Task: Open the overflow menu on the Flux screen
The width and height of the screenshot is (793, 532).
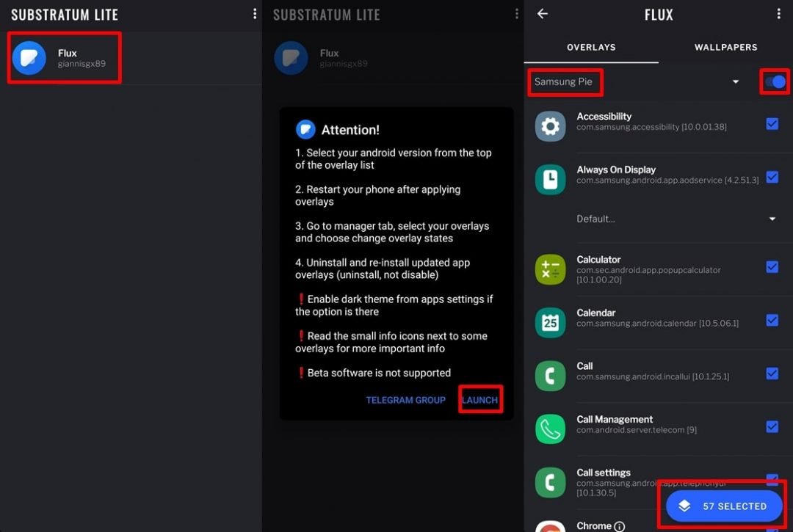Action: click(x=778, y=14)
